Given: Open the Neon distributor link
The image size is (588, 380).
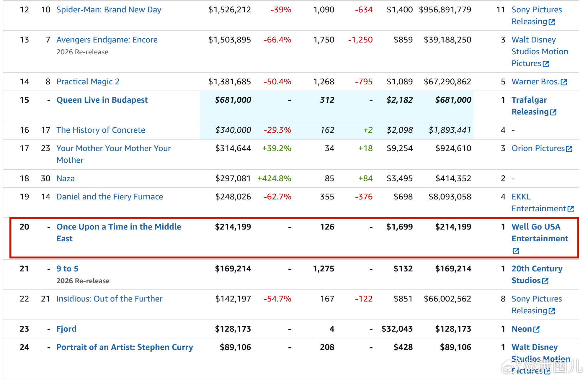Looking at the screenshot, I should pos(522,329).
